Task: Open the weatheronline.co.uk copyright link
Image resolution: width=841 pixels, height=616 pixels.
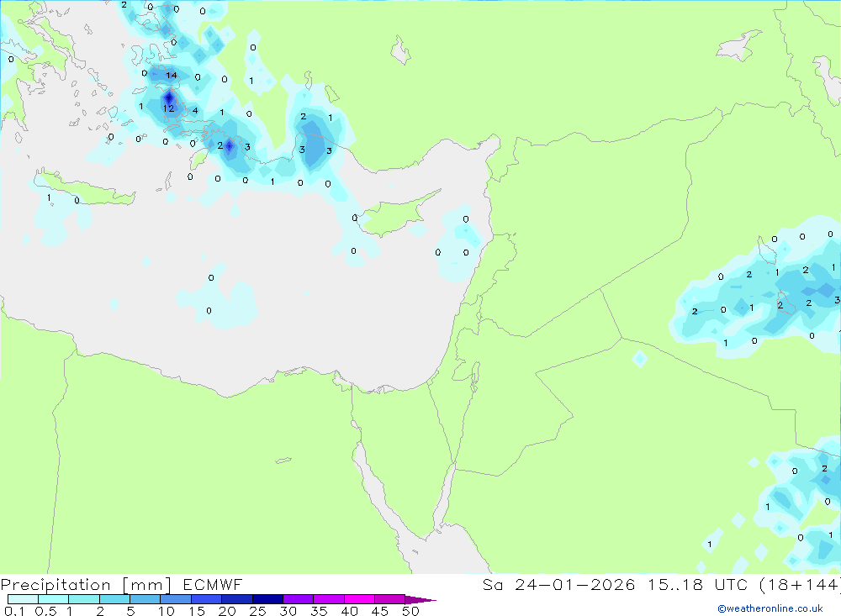Action: click(770, 608)
